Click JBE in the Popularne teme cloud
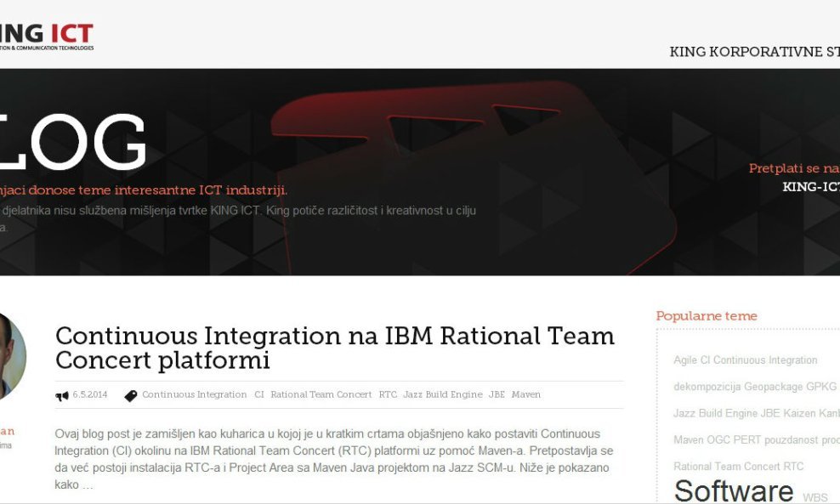 pyautogui.click(x=771, y=413)
